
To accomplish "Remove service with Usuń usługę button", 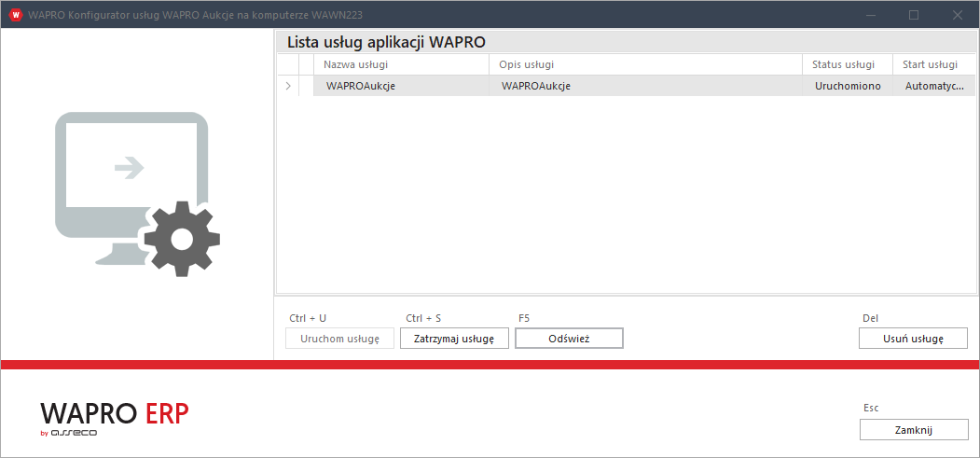I will point(913,339).
